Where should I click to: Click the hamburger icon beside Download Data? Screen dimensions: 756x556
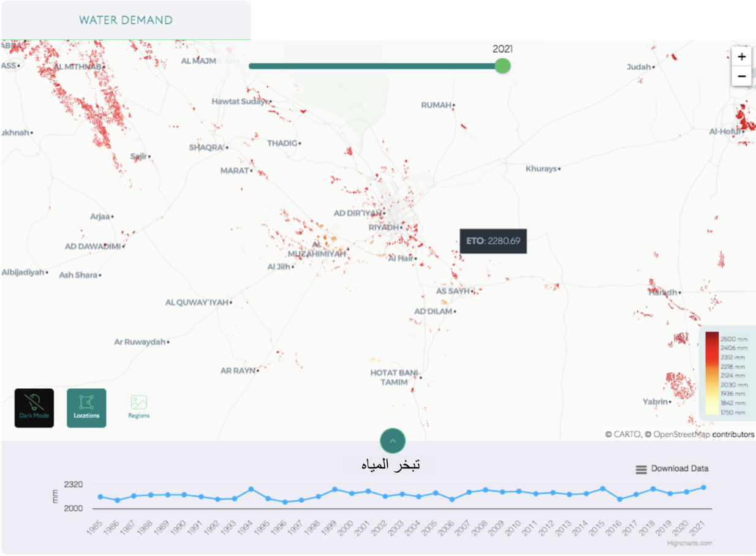[641, 469]
